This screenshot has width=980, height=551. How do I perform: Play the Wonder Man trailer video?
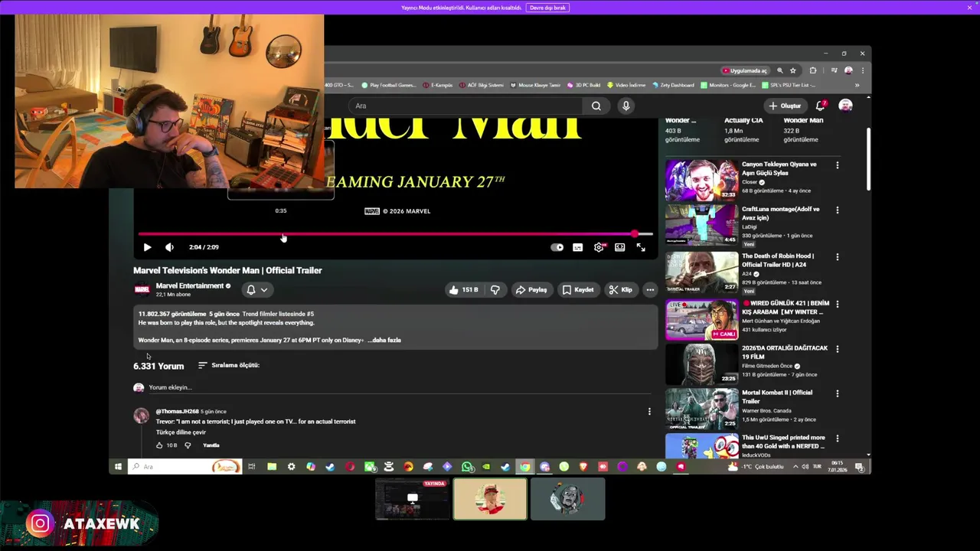pyautogui.click(x=147, y=247)
